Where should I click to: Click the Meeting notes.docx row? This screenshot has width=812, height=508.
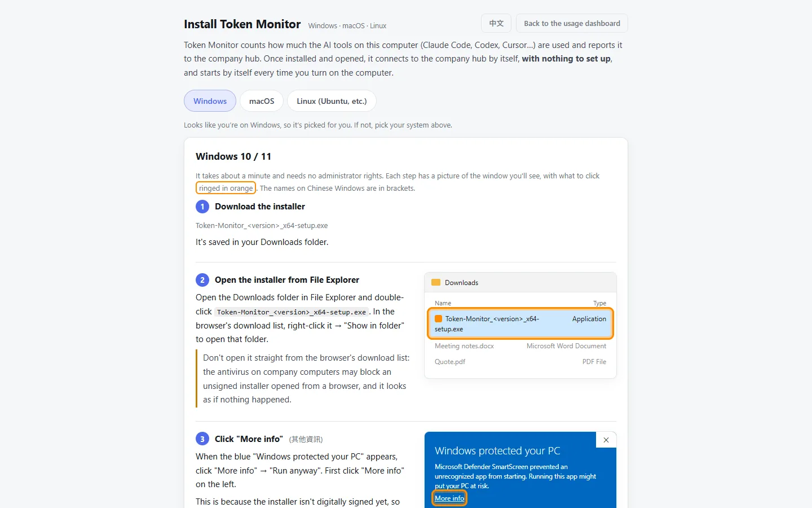(520, 346)
